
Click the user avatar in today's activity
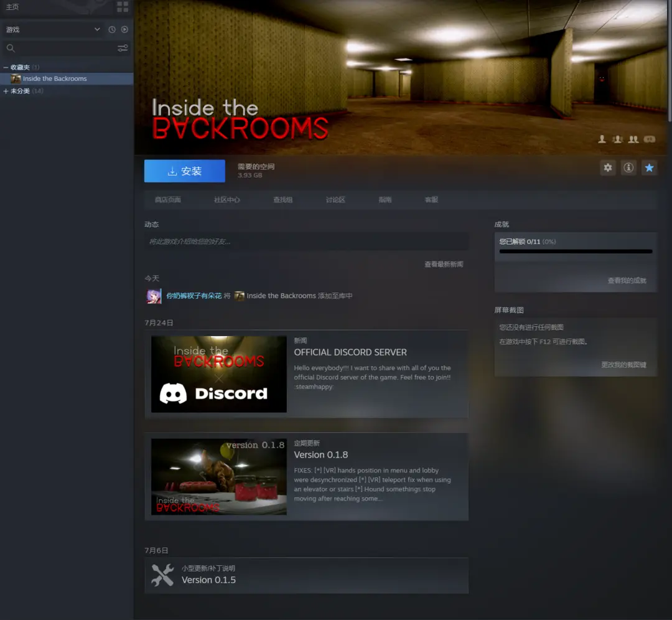click(x=154, y=296)
